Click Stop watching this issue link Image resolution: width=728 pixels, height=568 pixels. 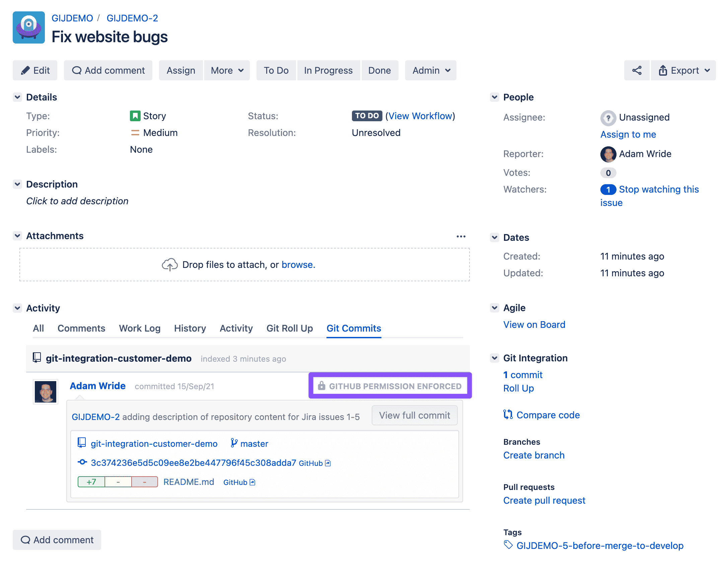tap(650, 196)
